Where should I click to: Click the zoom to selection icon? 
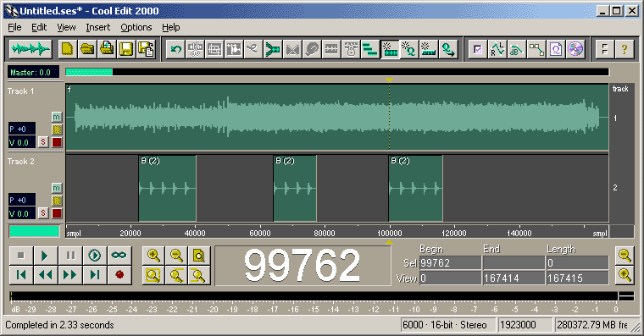point(153,275)
